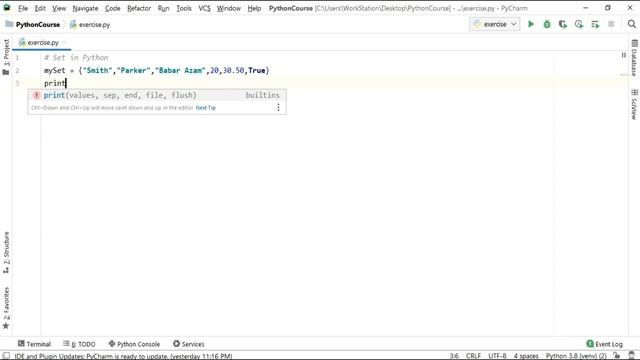
Task: Open the Event Log
Action: pos(604,344)
